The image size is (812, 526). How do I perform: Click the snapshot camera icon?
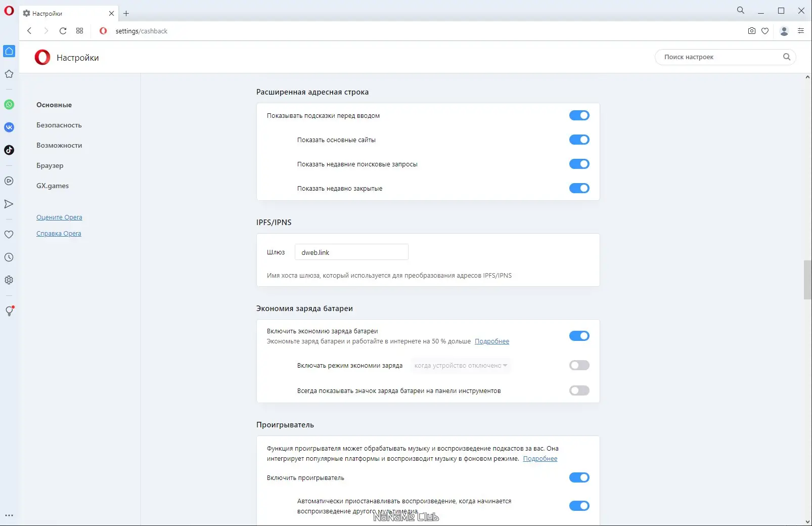coord(752,31)
